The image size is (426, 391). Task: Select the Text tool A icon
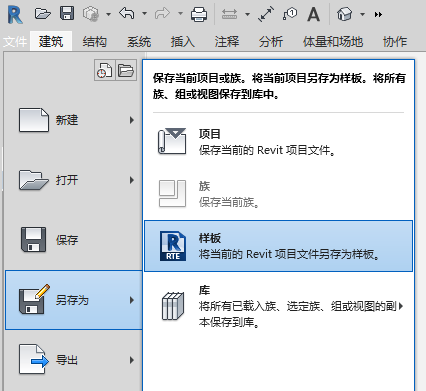pos(313,14)
